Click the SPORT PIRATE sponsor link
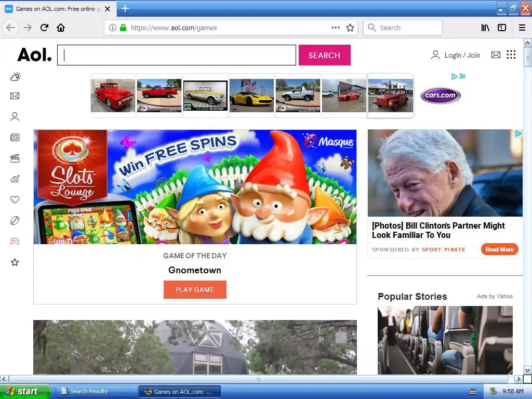Viewport: 532px width, 399px height. (x=444, y=250)
